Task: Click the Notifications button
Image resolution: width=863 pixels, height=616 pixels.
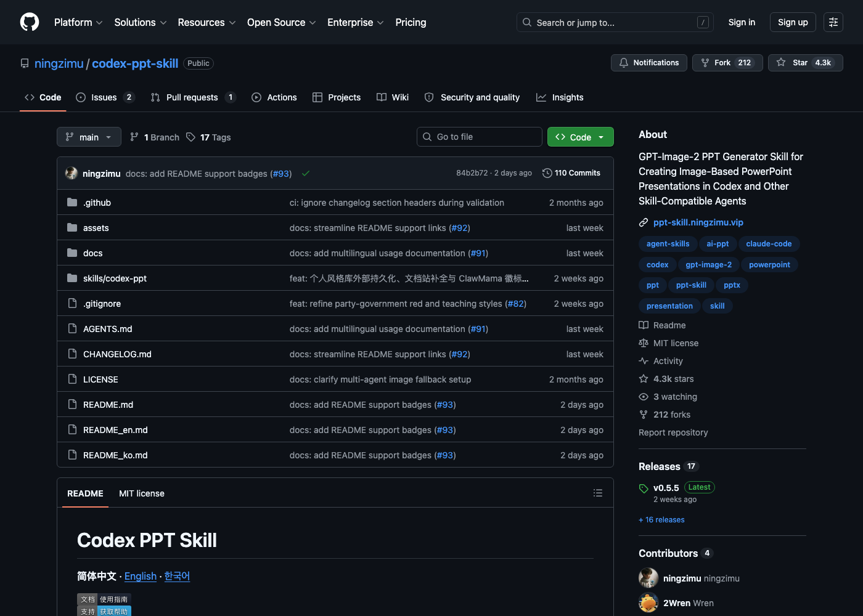Action: point(649,63)
